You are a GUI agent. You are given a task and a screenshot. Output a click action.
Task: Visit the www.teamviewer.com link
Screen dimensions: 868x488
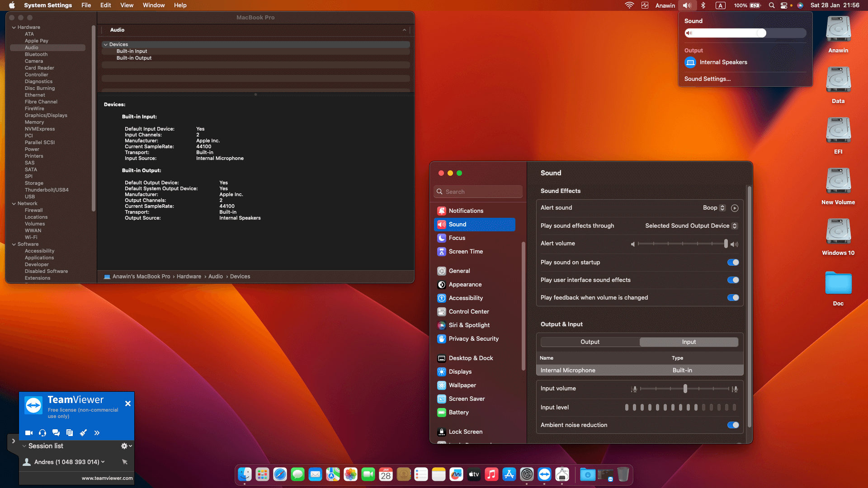[x=107, y=478]
